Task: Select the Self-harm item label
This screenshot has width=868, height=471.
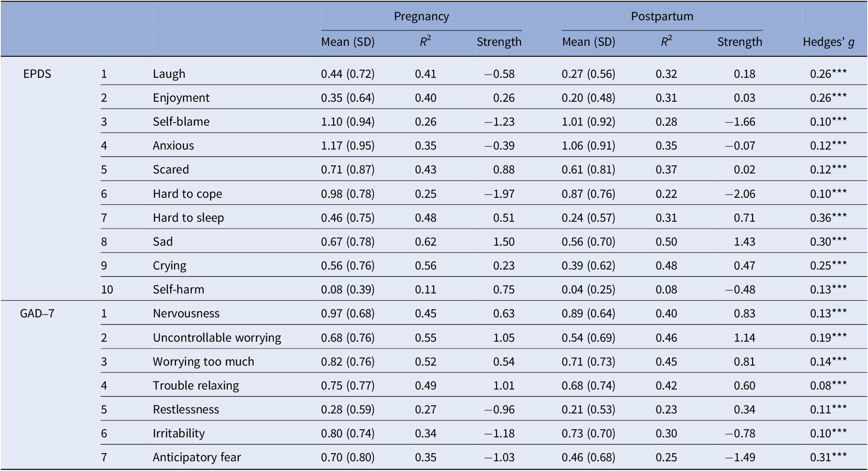Action: click(178, 289)
